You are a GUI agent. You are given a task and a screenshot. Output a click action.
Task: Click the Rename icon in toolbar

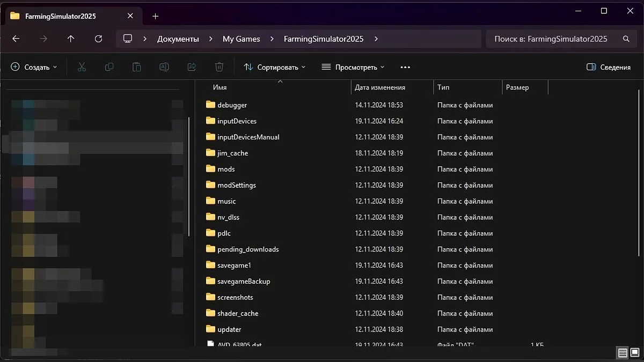(164, 67)
